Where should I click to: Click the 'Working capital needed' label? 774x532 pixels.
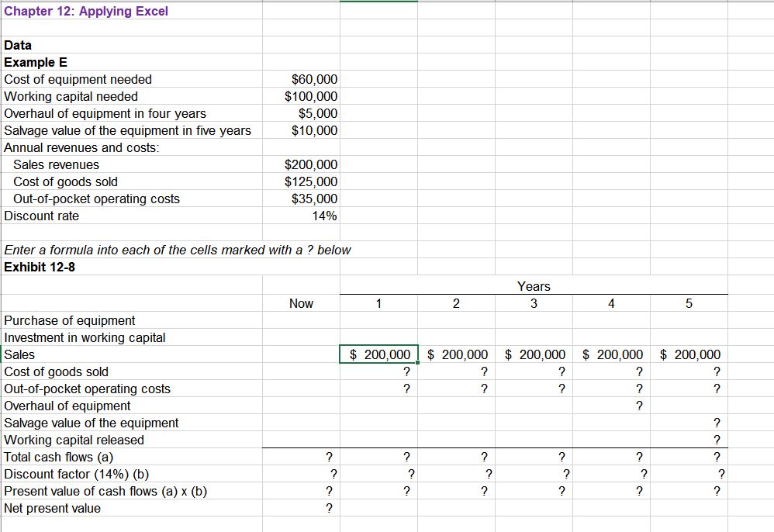[x=71, y=96]
